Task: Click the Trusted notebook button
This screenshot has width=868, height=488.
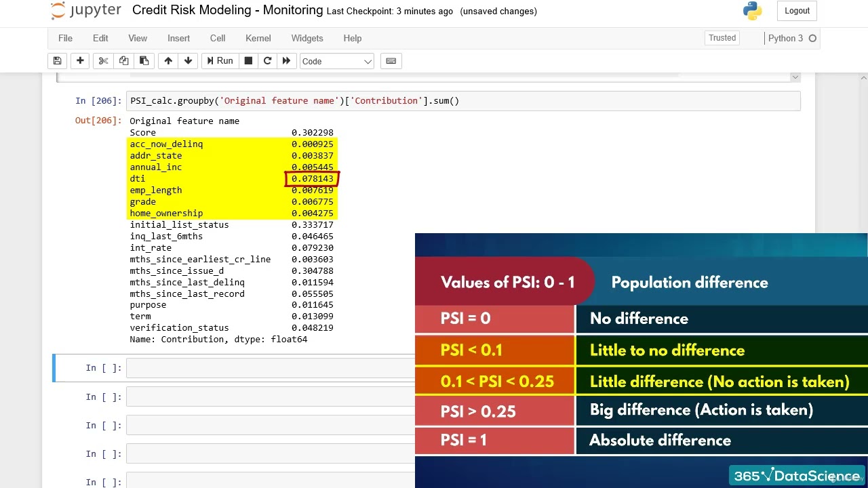Action: [722, 38]
